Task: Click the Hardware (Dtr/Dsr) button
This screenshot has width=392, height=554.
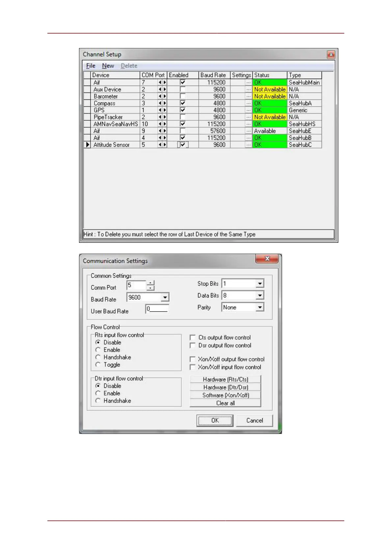Action: coord(225,387)
